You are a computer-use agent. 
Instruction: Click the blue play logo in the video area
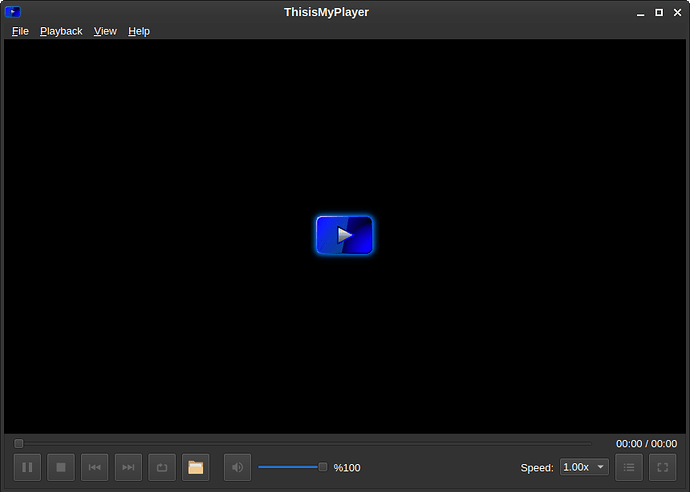pyautogui.click(x=344, y=235)
